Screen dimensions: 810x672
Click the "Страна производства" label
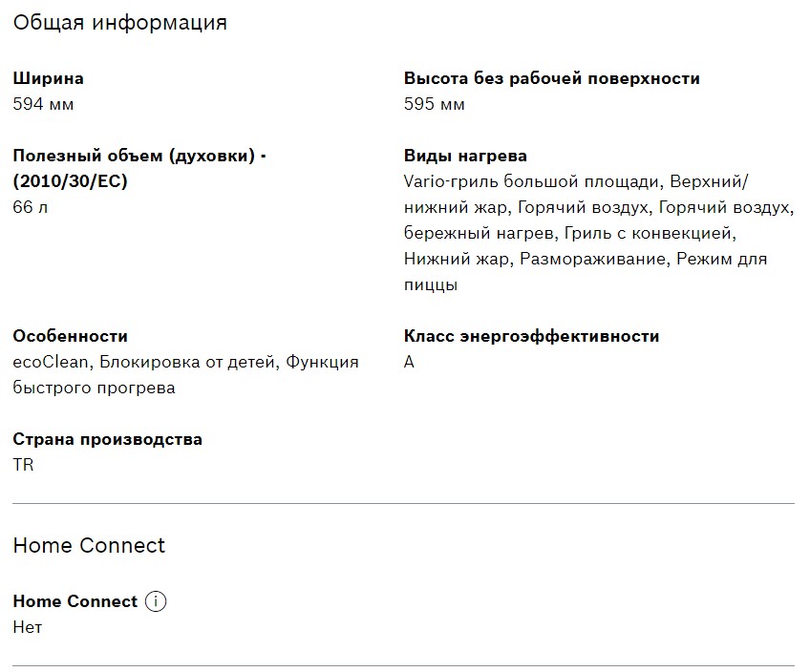tap(107, 439)
